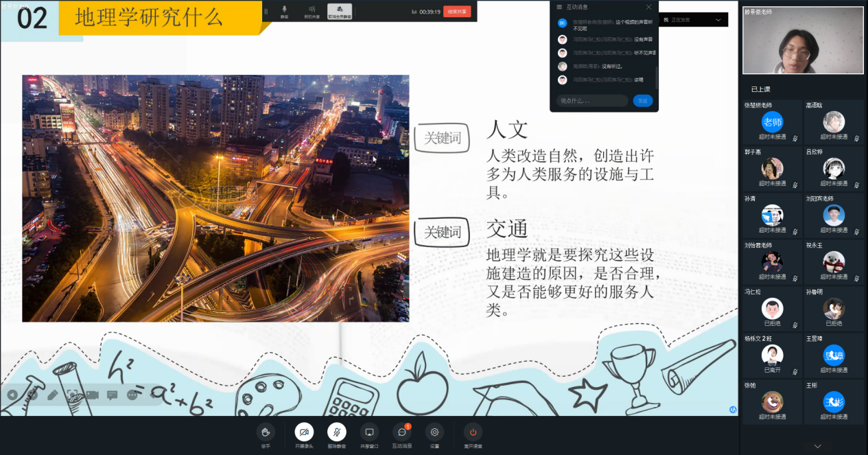Click the red 结束共享 button
The image size is (868, 455).
pos(457,12)
